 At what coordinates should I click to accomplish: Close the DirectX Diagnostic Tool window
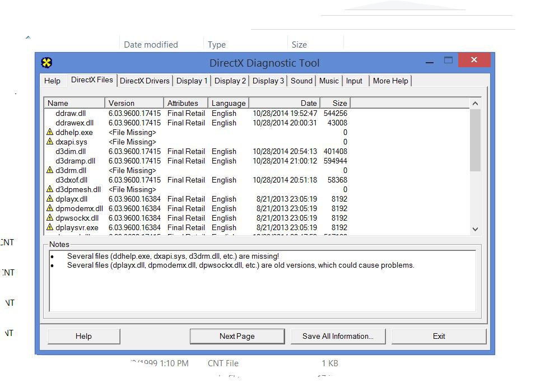tap(474, 60)
